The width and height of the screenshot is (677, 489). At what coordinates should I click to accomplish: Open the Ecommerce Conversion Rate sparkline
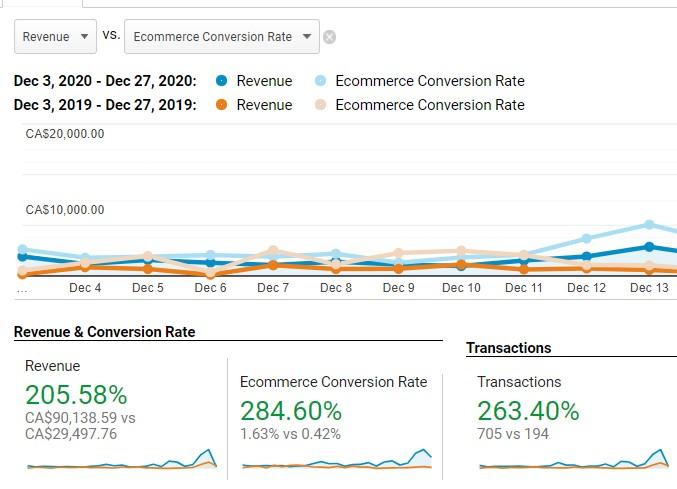(336, 461)
